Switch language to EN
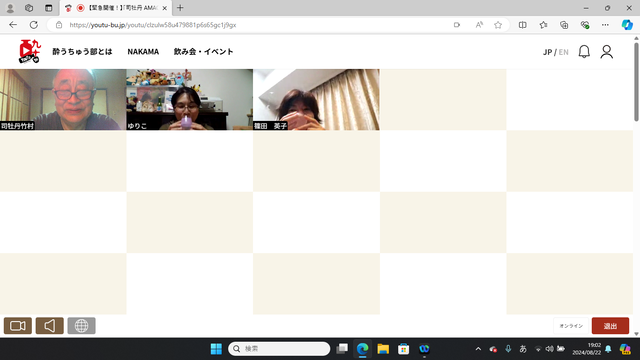This screenshot has height=360, width=640. point(564,52)
